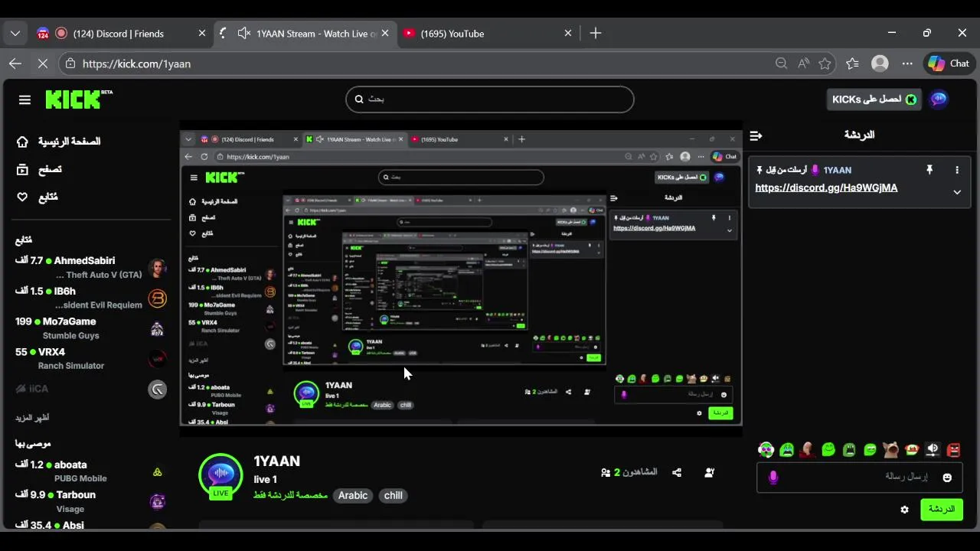The image size is (980, 551).
Task: Open Copilot Chat
Action: pos(949,64)
